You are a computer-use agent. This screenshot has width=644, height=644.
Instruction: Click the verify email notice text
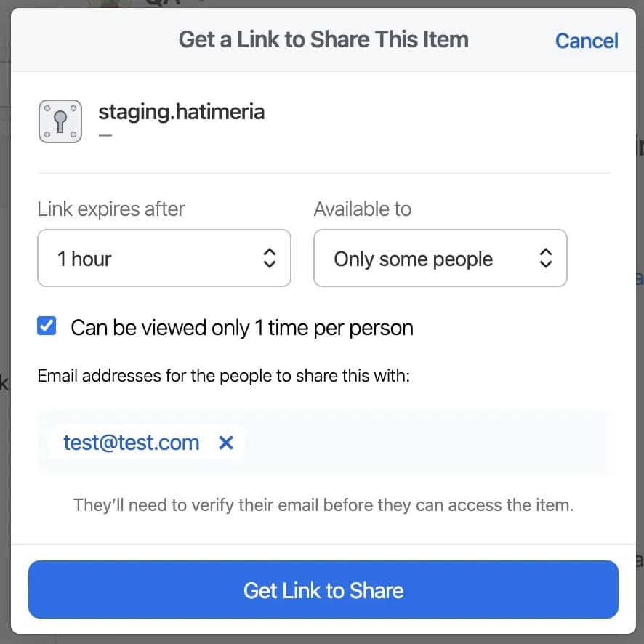[x=323, y=504]
